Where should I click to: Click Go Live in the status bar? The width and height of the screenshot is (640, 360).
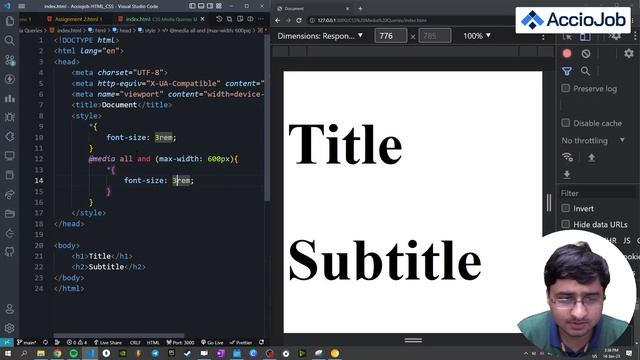pos(212,342)
